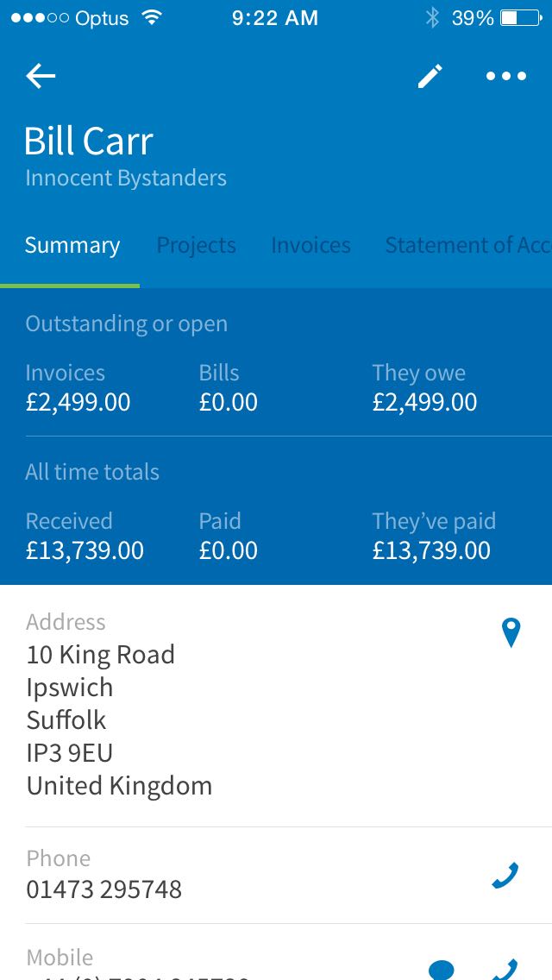Tap the outstanding Bills £0.00 amount

[x=229, y=402]
